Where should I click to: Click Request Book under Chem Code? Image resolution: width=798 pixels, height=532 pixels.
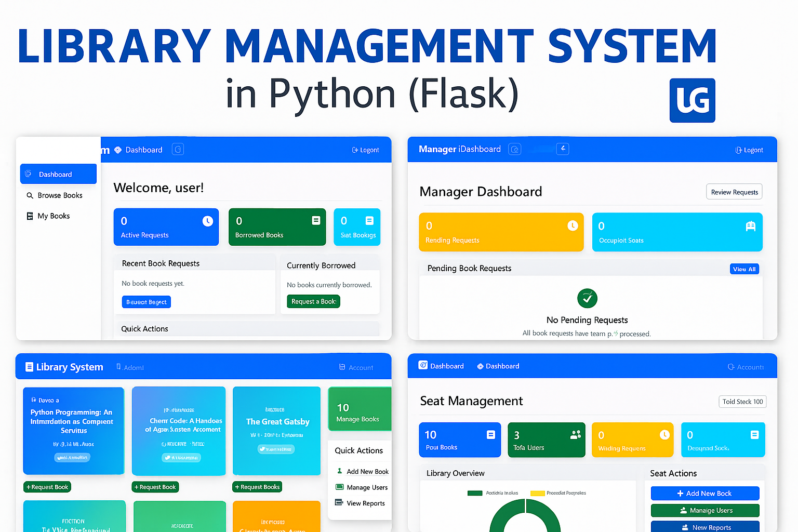(155, 487)
